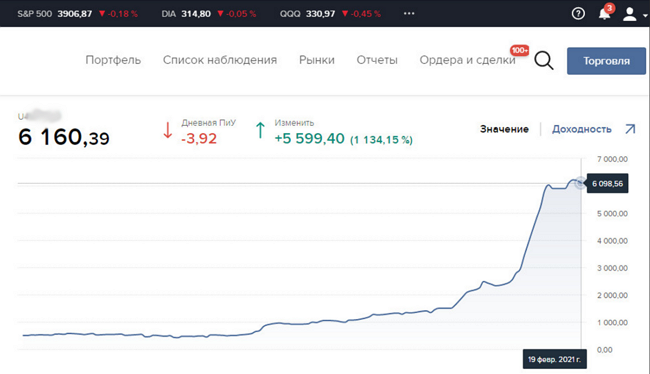
Task: Expand chart with the arrow icon
Action: click(630, 129)
